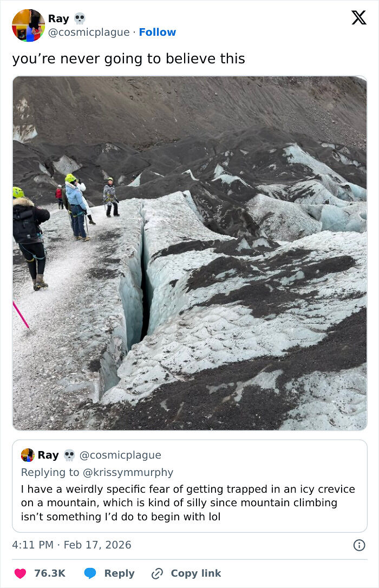Follow the @cosmicplague account
Screen dimensions: 379x588
[x=157, y=32]
